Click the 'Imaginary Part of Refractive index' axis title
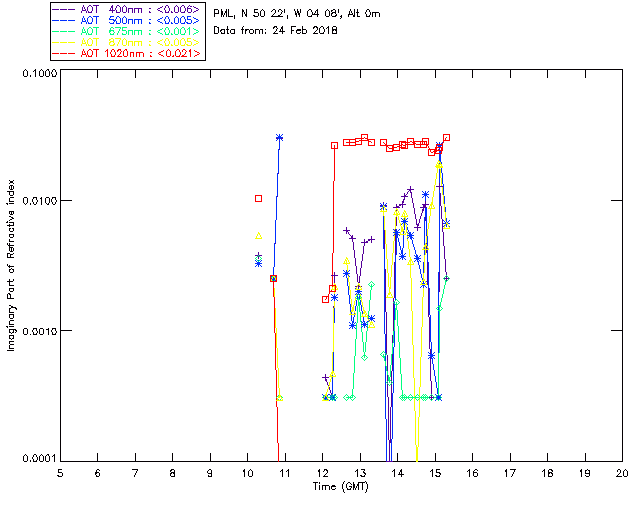This screenshot has width=640, height=512. [11, 265]
